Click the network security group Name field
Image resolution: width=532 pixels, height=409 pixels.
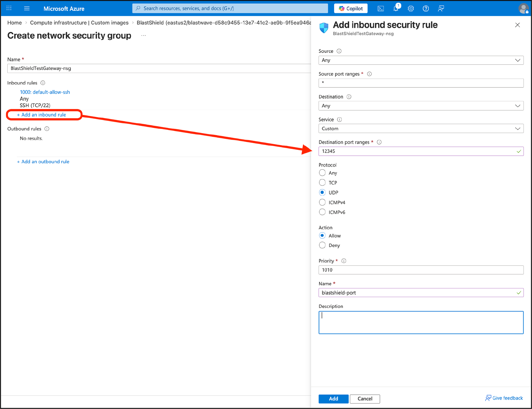click(159, 68)
